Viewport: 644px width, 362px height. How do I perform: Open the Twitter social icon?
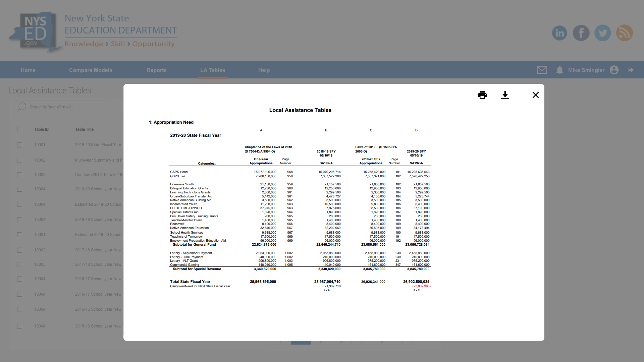(x=602, y=33)
